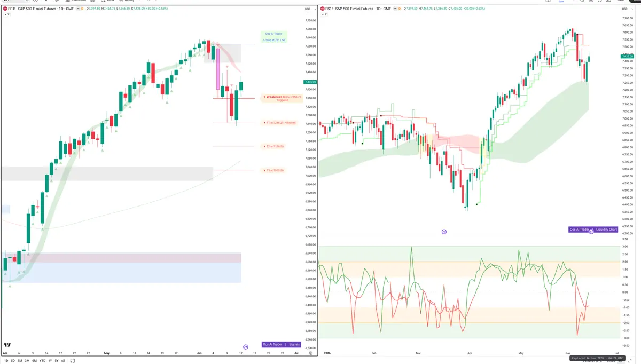Select the 5D time range button
The image size is (641, 364).
13,361
